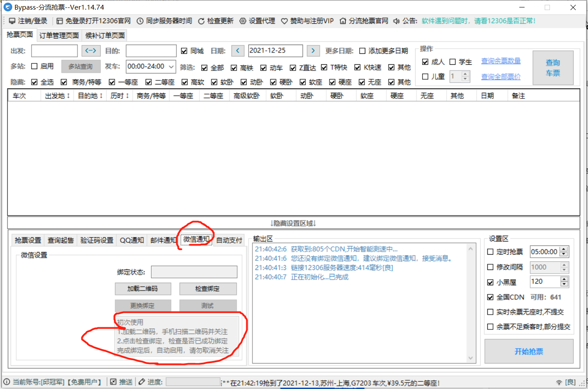Collapse via ↓隐藏设置区域↓ bar
Viewport: 588px width, 389px height.
[293, 223]
